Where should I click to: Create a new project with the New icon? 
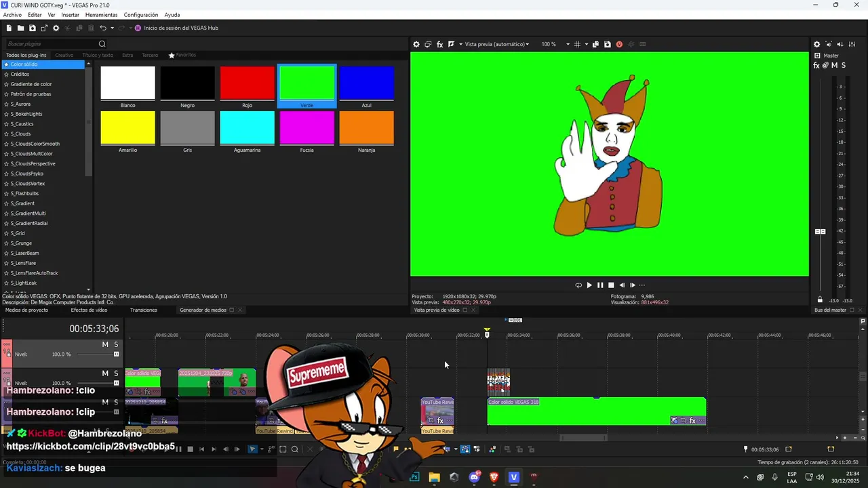click(x=9, y=28)
